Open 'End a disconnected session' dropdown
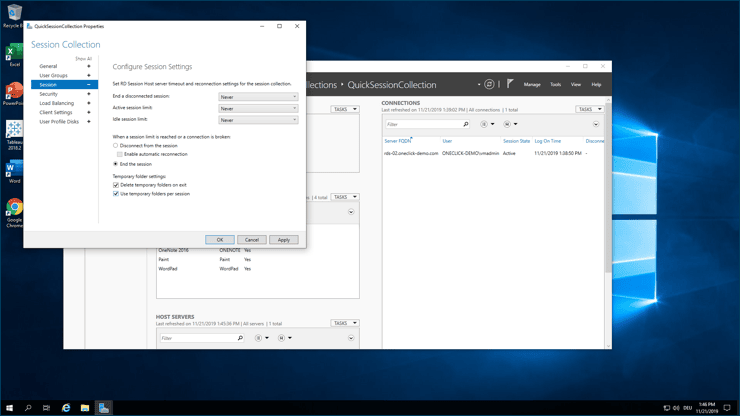740x416 pixels. point(258,97)
